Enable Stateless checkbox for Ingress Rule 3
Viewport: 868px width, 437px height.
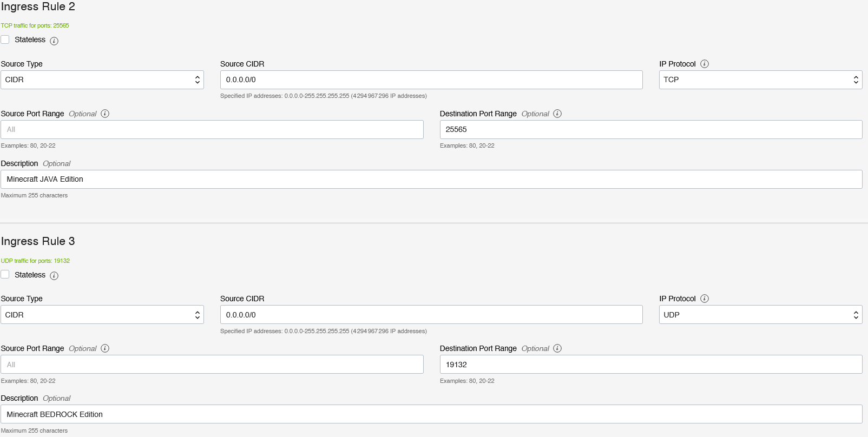[x=5, y=274]
